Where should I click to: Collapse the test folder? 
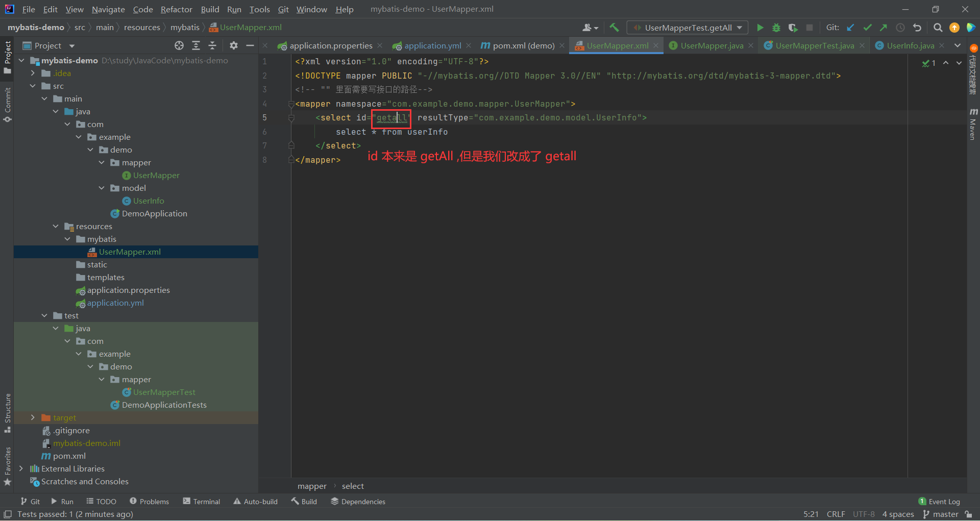click(44, 315)
